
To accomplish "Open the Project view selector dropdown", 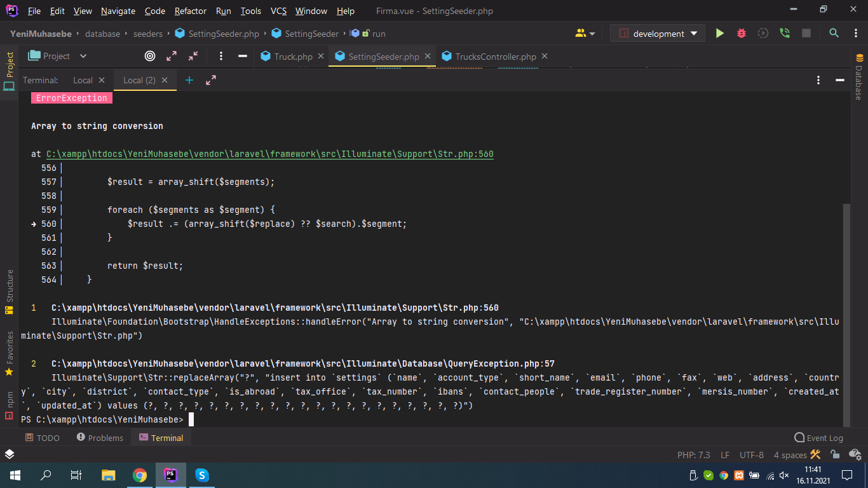I will point(58,56).
